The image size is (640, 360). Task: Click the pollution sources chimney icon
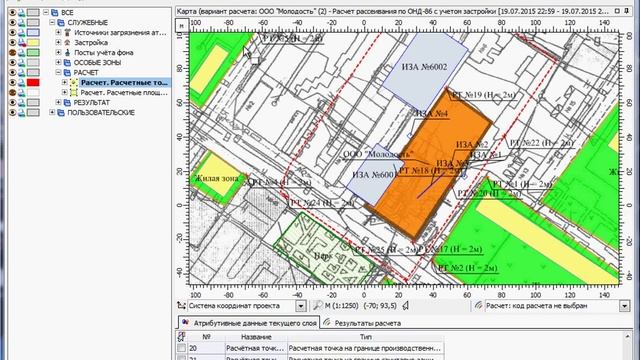(x=68, y=33)
